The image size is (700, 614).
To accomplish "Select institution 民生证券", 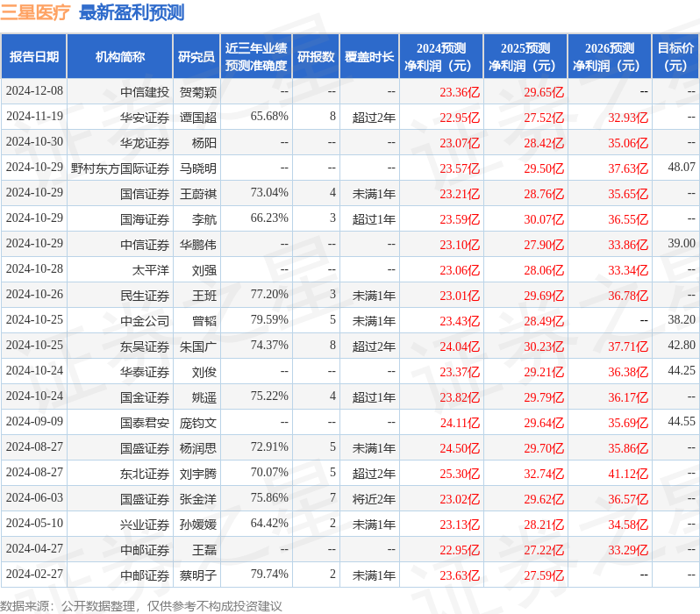I will (x=145, y=296).
